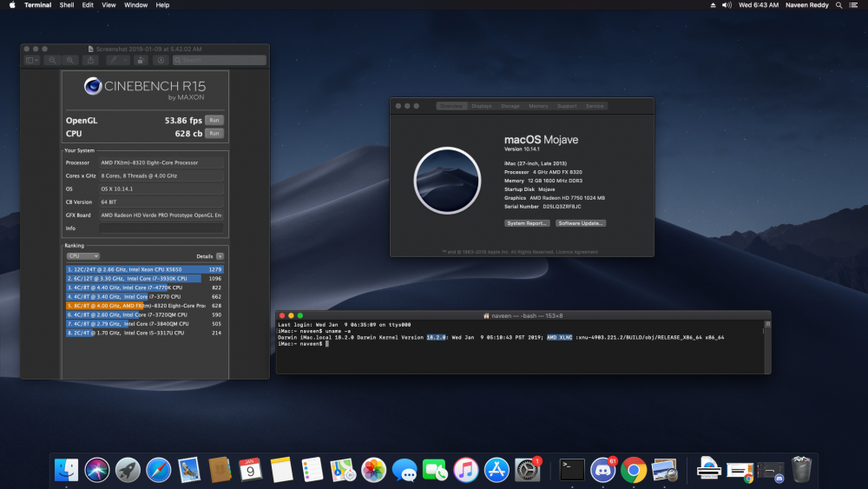This screenshot has height=489, width=868.
Task: Open Discord from the Dock
Action: 603,470
